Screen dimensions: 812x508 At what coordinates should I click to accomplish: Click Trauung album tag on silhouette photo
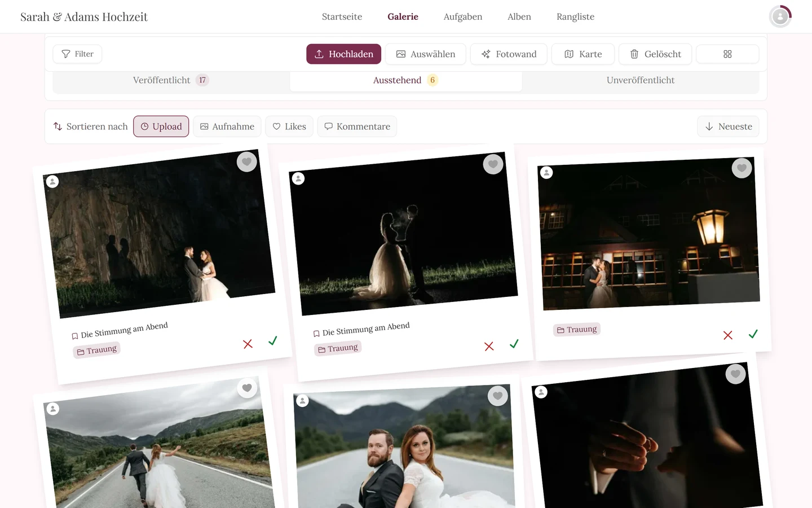[338, 348]
